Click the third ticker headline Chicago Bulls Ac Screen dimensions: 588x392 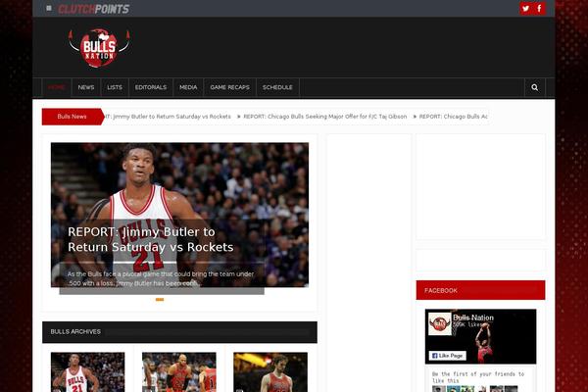tap(454, 117)
